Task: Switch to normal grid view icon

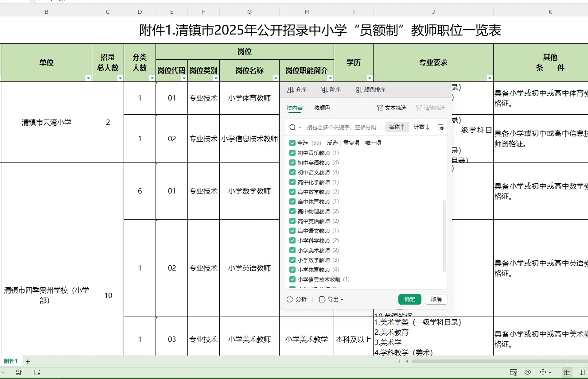Action: (x=567, y=372)
